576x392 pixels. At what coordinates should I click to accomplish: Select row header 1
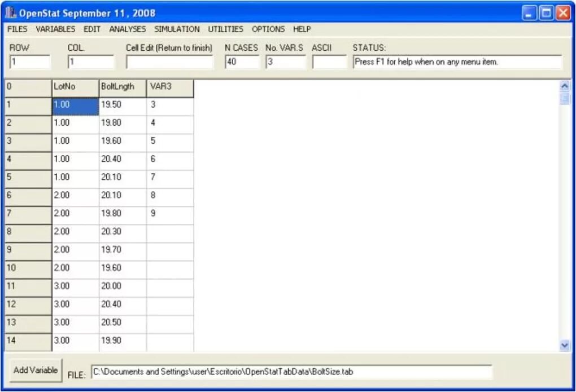(28, 107)
